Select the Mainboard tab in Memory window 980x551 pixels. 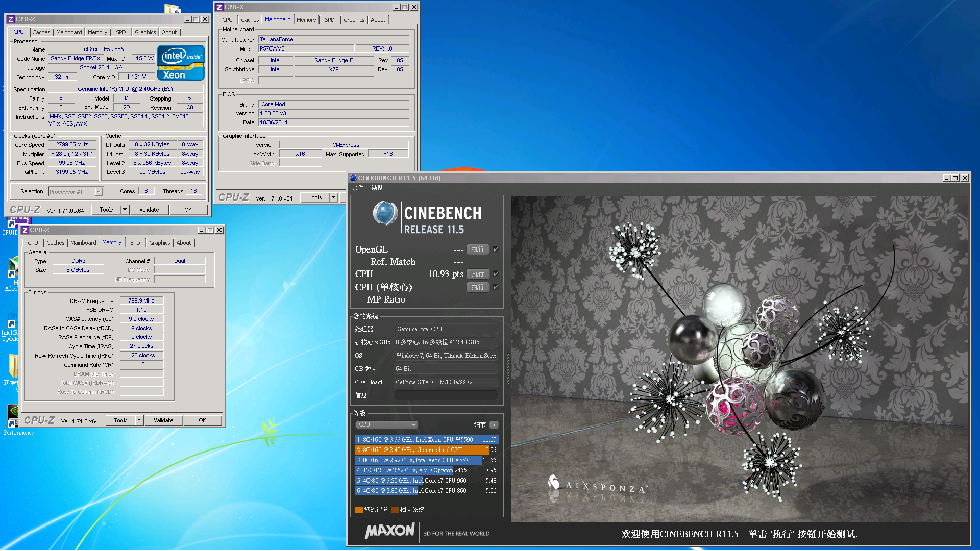(x=83, y=243)
